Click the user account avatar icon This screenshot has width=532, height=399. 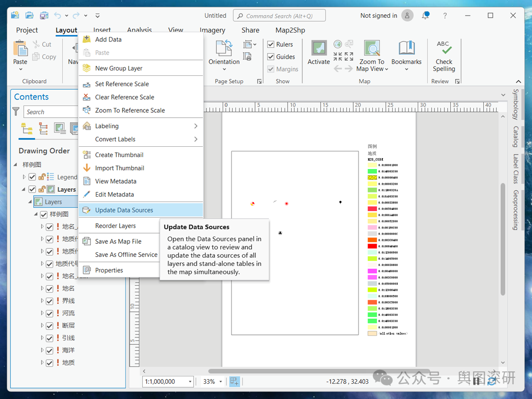[x=407, y=16]
